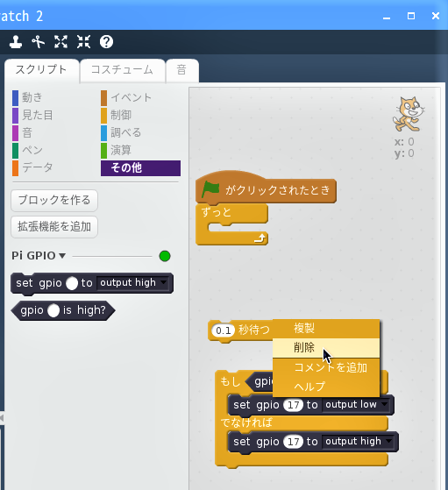Click the y: 0 sprite coordinate readout
Image resolution: width=448 pixels, height=490 pixels.
[x=404, y=153]
